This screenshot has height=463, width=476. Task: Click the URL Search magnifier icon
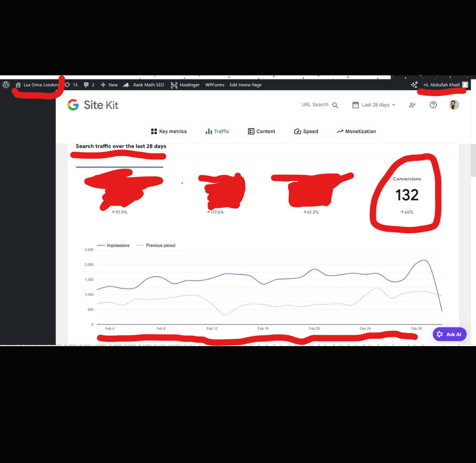point(335,105)
